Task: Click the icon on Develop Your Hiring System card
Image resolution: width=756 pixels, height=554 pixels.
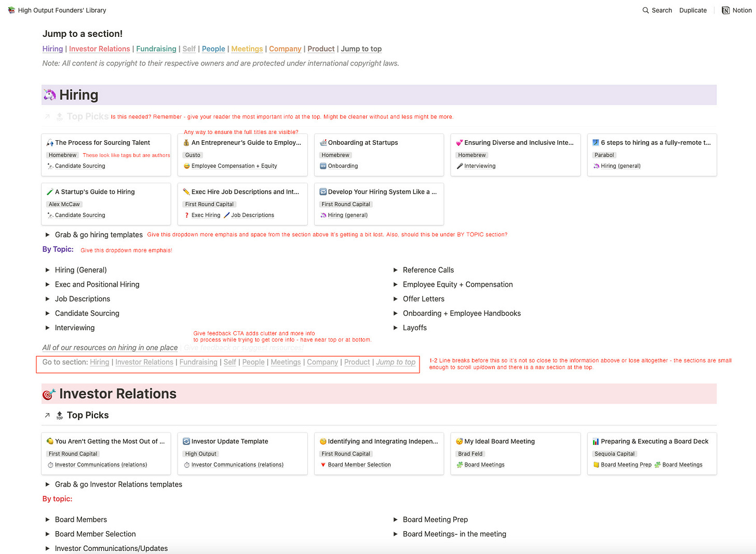Action: click(323, 192)
